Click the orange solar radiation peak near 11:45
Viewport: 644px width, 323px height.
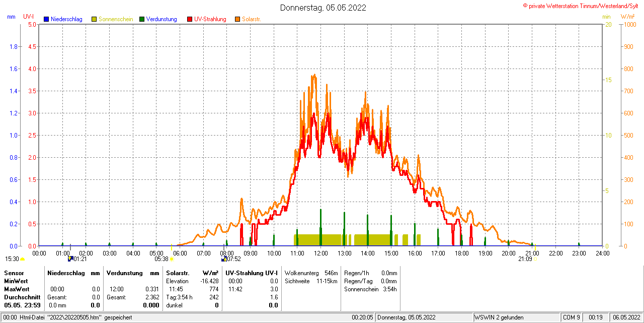pos(314,76)
